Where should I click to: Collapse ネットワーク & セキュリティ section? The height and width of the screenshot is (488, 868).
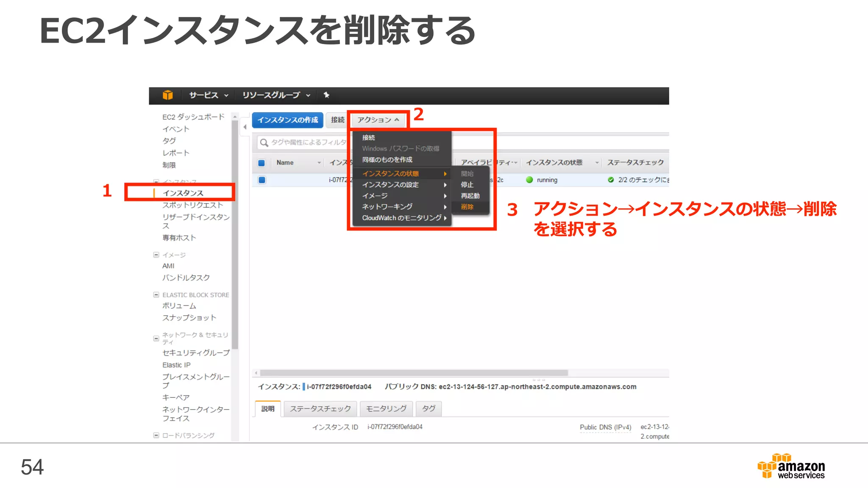[156, 338]
